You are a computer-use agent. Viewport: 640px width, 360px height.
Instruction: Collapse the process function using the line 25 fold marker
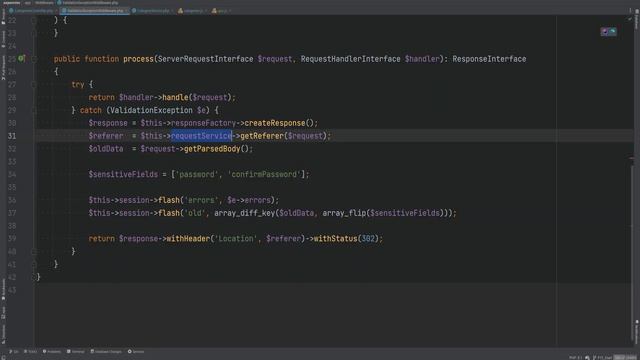tap(34, 59)
